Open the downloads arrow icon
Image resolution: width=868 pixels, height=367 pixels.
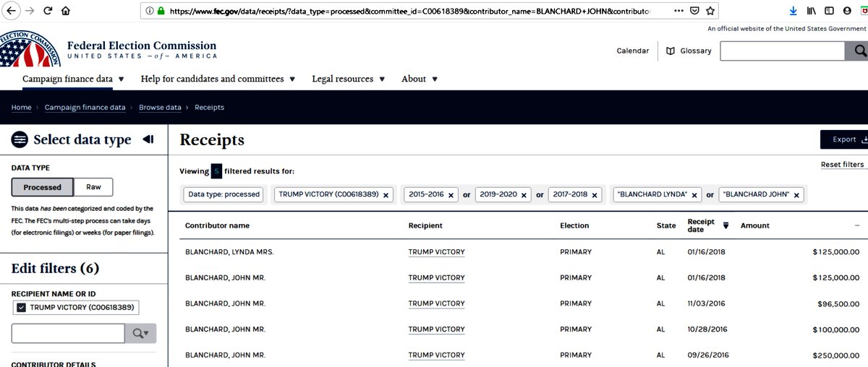[x=793, y=11]
